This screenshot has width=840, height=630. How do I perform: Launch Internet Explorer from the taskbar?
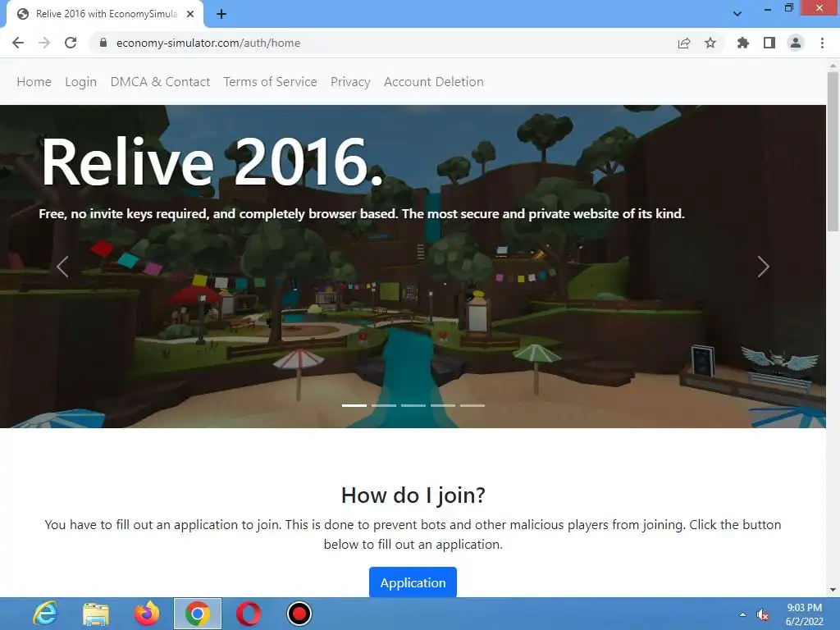(x=46, y=614)
